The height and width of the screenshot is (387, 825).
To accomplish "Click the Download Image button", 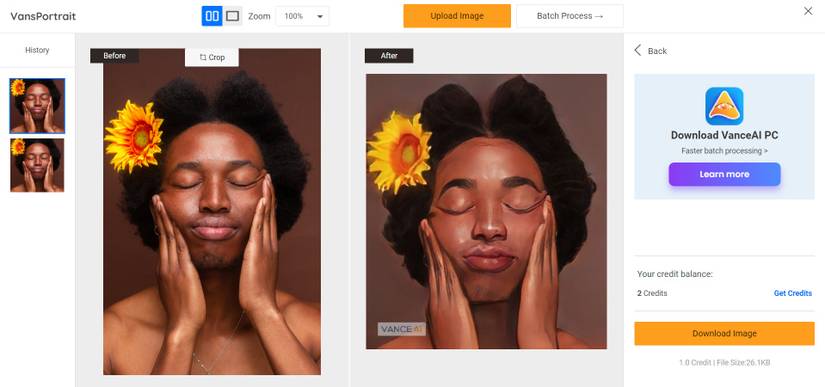I will 724,333.
